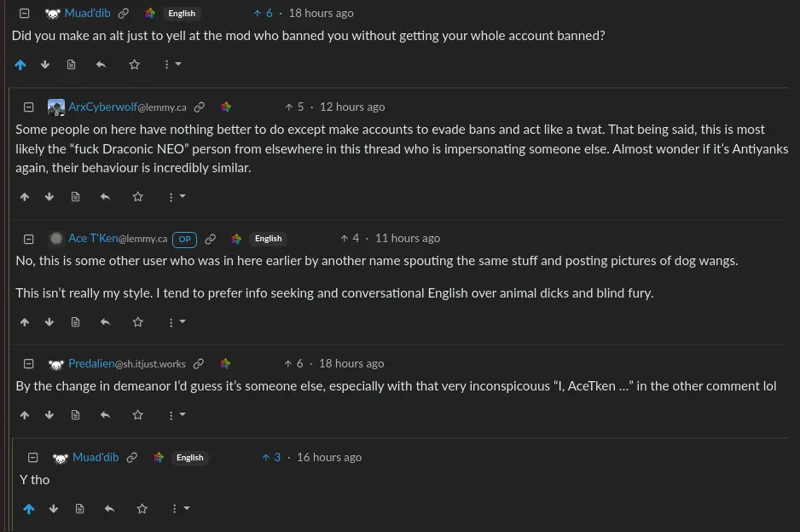
Task: Collapse Predalien's comment thread
Action: (28, 364)
